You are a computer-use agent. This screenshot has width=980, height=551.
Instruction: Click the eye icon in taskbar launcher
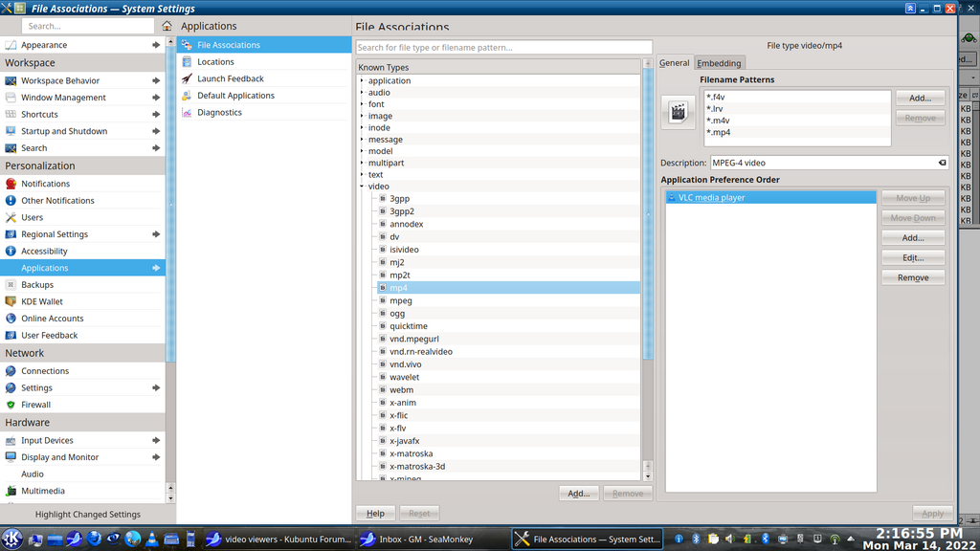(x=113, y=540)
